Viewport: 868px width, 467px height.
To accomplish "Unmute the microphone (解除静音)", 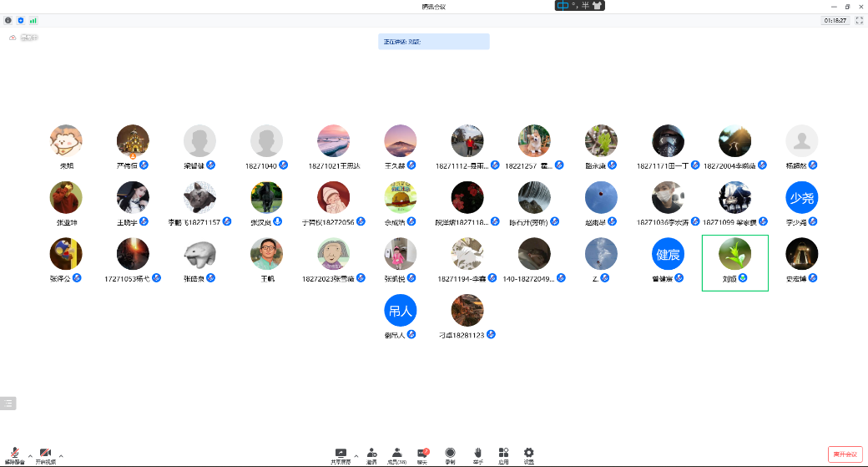I will 15,454.
